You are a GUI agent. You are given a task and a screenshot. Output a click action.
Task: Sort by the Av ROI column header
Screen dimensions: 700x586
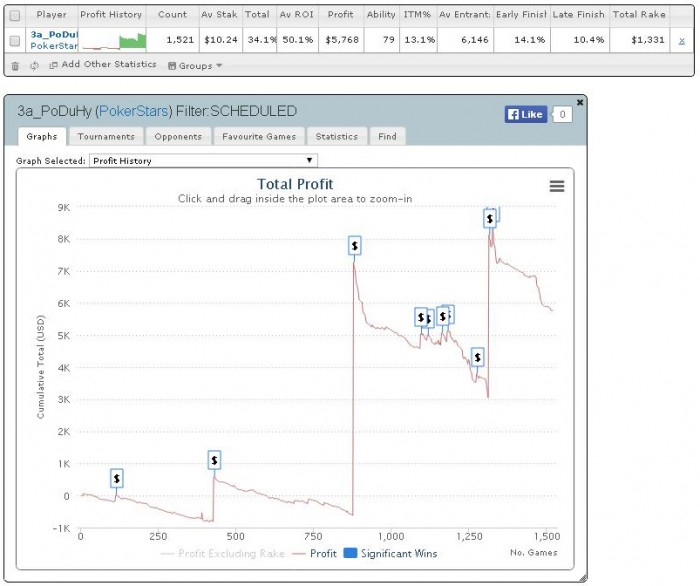[x=297, y=15]
